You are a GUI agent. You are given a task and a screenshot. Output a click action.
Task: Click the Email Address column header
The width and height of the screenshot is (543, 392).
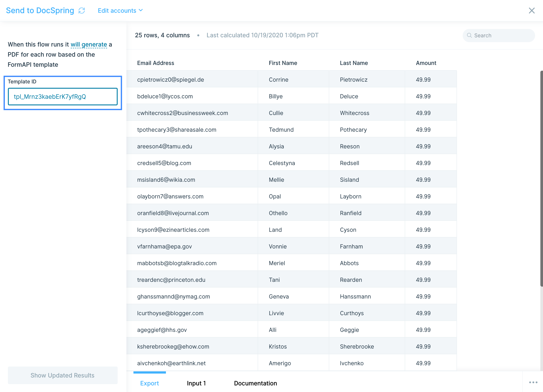click(x=155, y=63)
